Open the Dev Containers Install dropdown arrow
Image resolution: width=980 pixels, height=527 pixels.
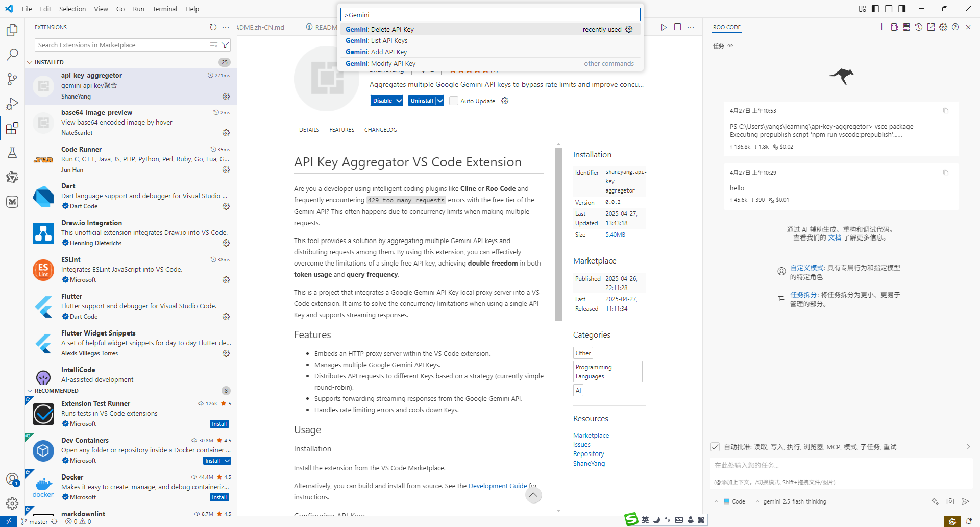click(227, 461)
